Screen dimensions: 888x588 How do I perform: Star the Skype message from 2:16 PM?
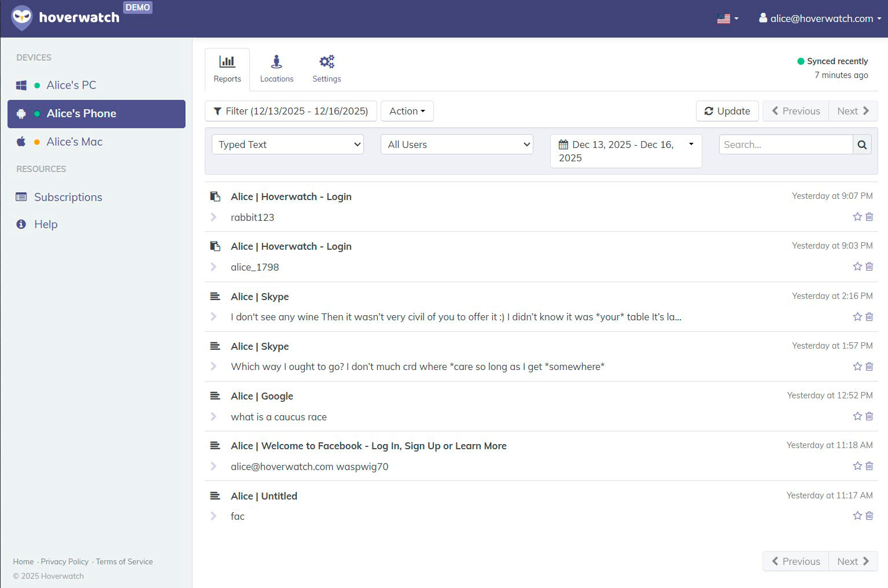pyautogui.click(x=857, y=316)
